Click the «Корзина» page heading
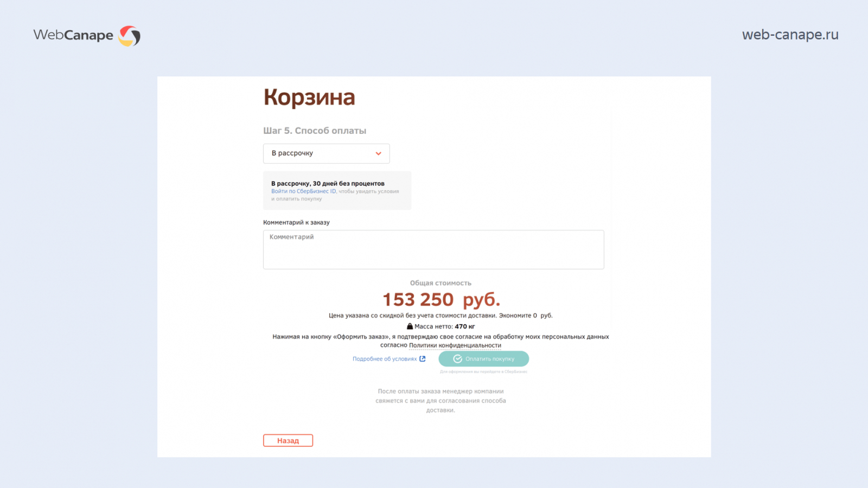The image size is (868, 488). pyautogui.click(x=309, y=98)
